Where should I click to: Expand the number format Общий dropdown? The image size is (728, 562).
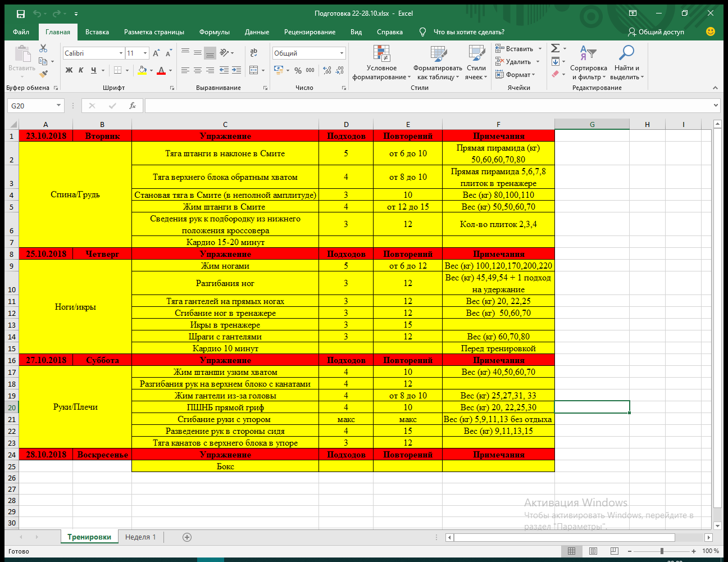[x=342, y=53]
